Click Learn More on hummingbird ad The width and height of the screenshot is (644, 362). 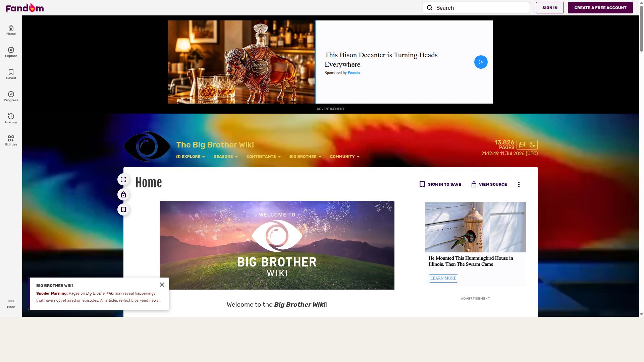pyautogui.click(x=443, y=278)
